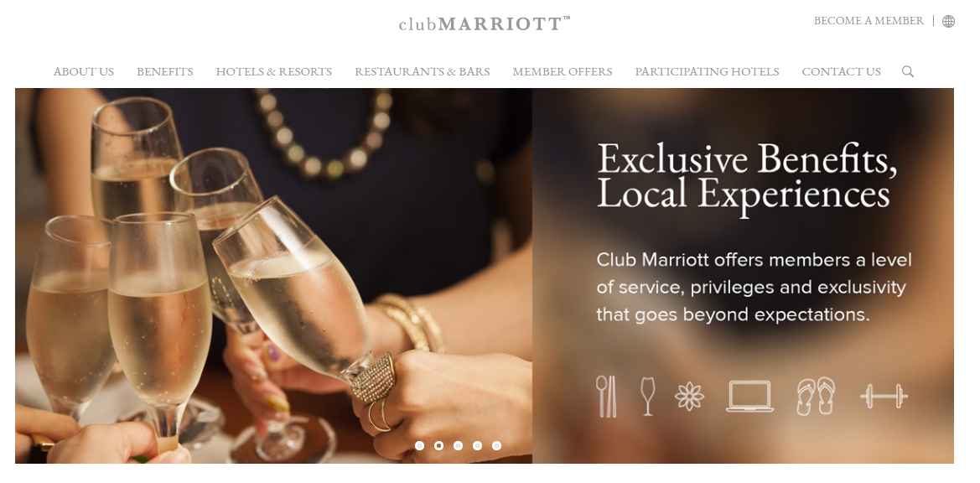
Task: Click the champagne glasses banner image
Action: 274,276
